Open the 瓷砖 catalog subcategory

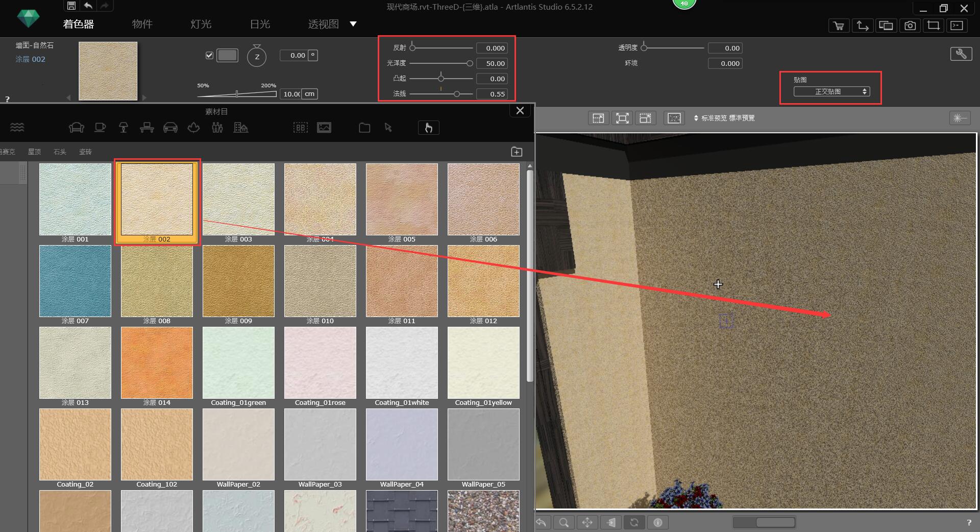click(x=85, y=152)
